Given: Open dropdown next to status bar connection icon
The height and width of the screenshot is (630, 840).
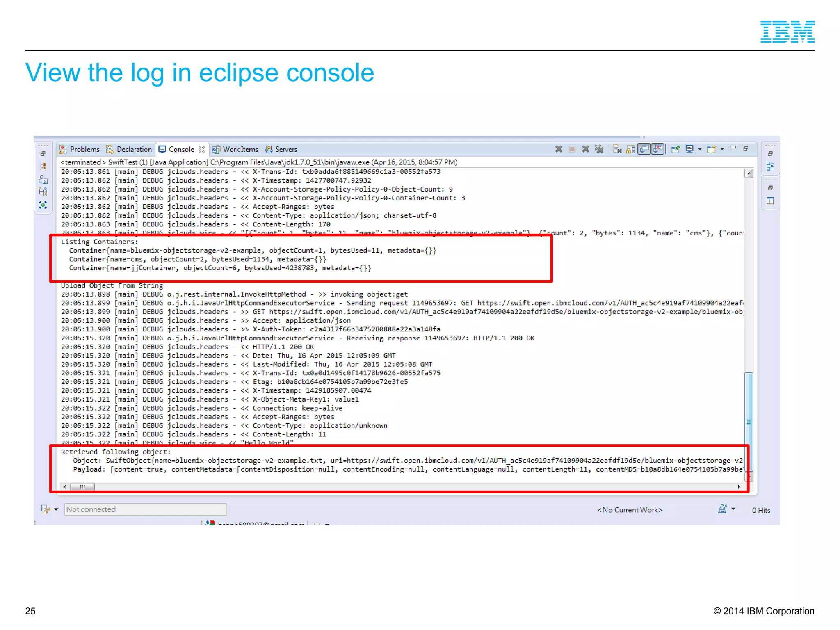Looking at the screenshot, I should (x=56, y=509).
